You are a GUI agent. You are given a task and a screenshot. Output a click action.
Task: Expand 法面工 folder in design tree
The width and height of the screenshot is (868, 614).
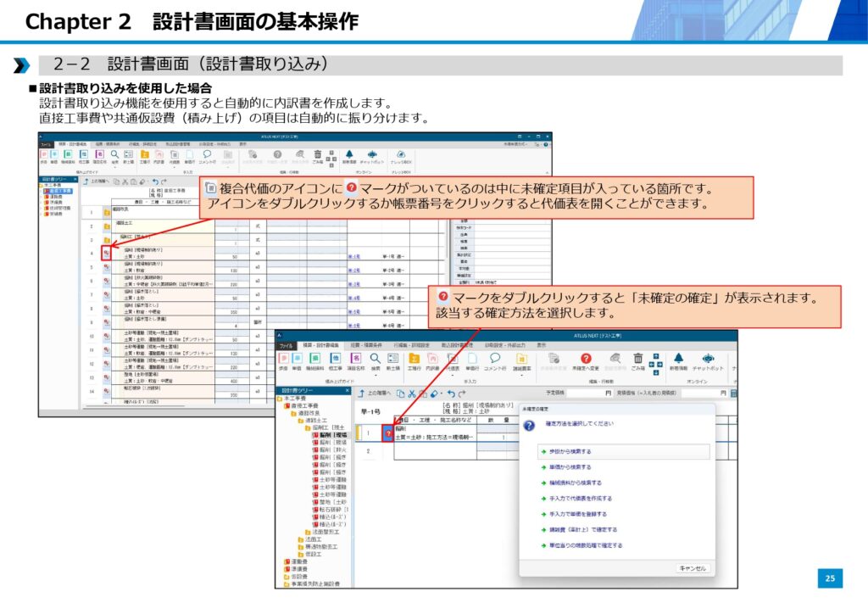point(311,539)
